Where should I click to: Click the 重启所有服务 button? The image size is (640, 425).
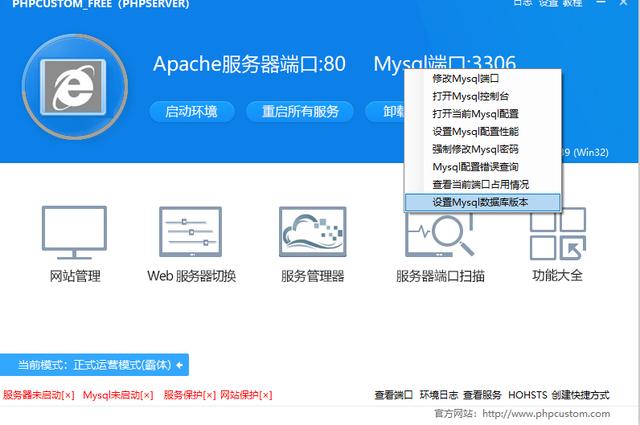(x=300, y=111)
